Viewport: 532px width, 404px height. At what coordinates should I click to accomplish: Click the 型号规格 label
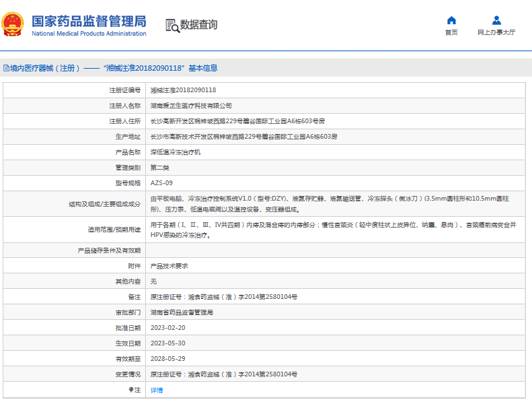[128, 182]
